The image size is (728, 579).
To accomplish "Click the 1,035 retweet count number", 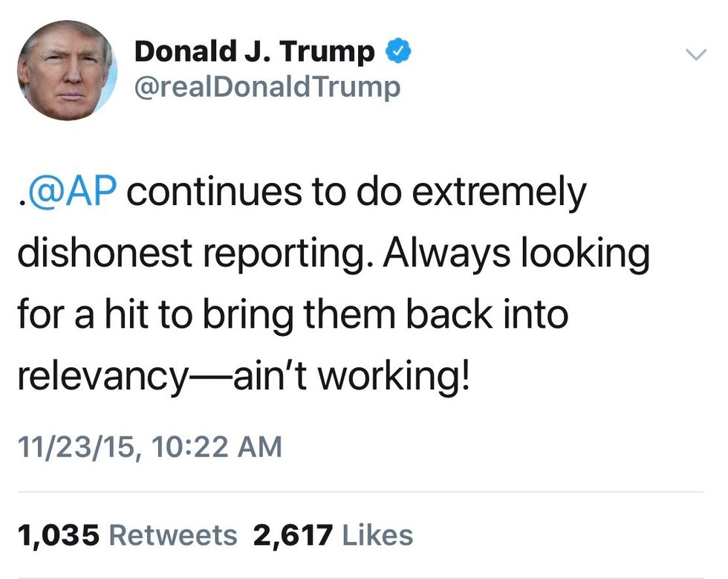I will [x=58, y=534].
